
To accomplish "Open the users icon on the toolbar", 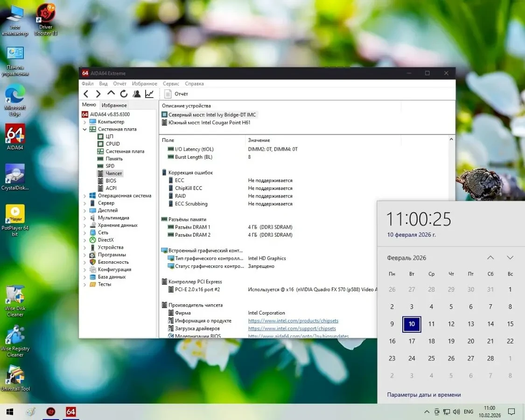I will point(136,94).
